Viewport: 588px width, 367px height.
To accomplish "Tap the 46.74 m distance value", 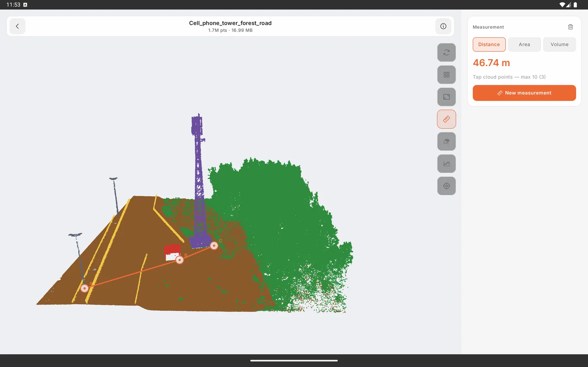I will tap(491, 63).
